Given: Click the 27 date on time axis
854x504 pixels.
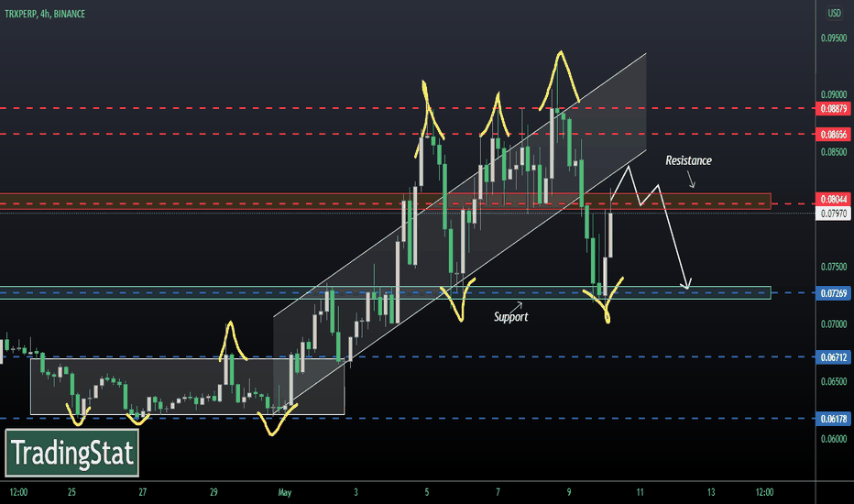Looking at the screenshot, I should (143, 492).
